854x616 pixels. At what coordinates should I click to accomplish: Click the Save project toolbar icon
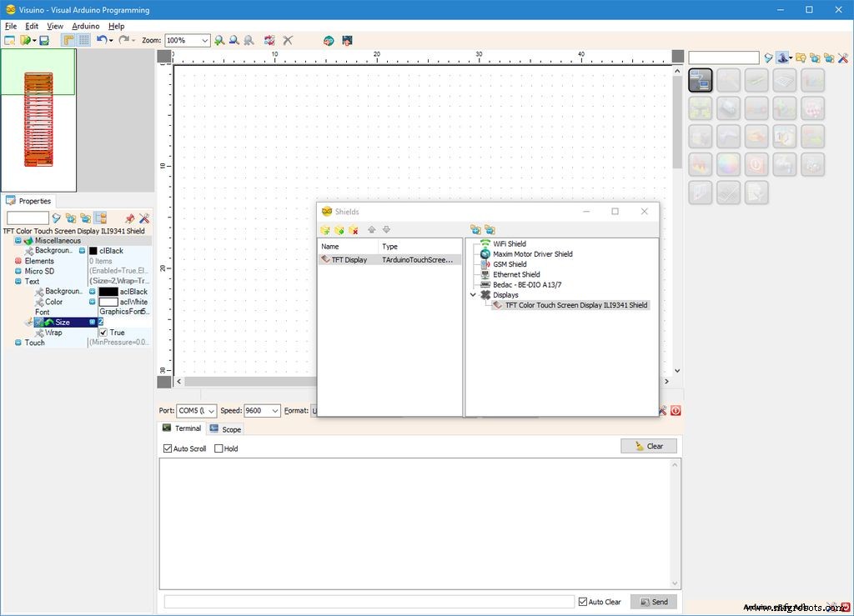pos(44,40)
